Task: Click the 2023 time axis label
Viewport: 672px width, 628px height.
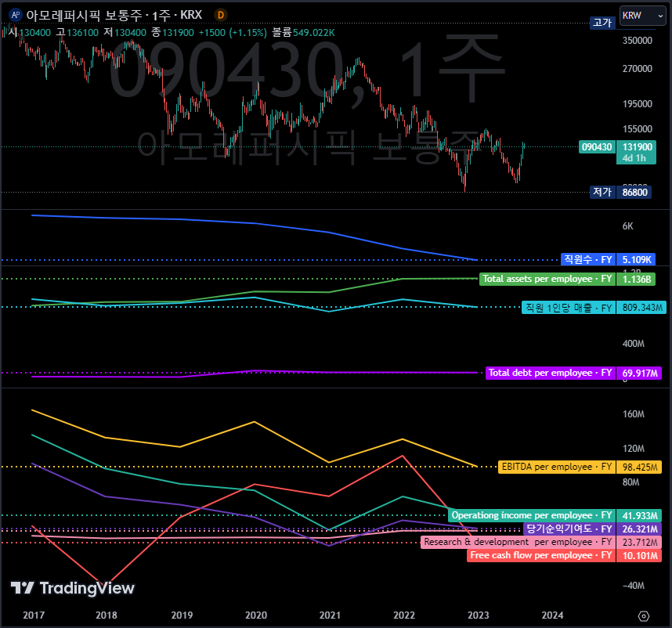Action: pyautogui.click(x=479, y=615)
